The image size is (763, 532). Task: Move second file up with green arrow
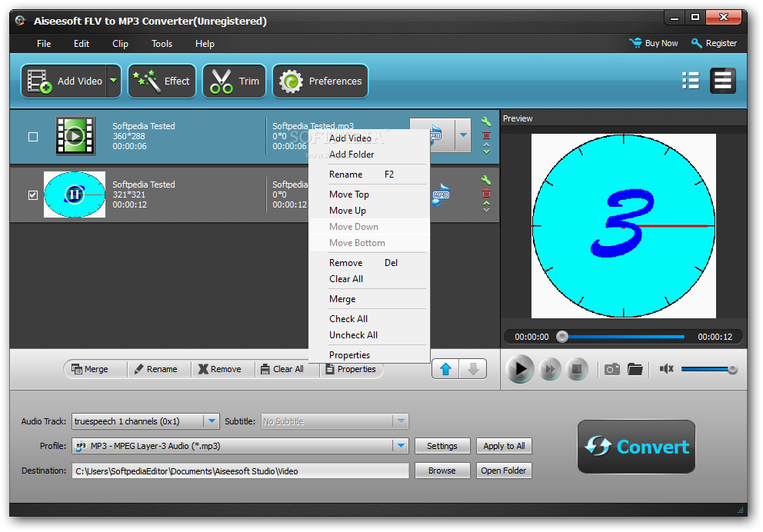click(x=486, y=203)
